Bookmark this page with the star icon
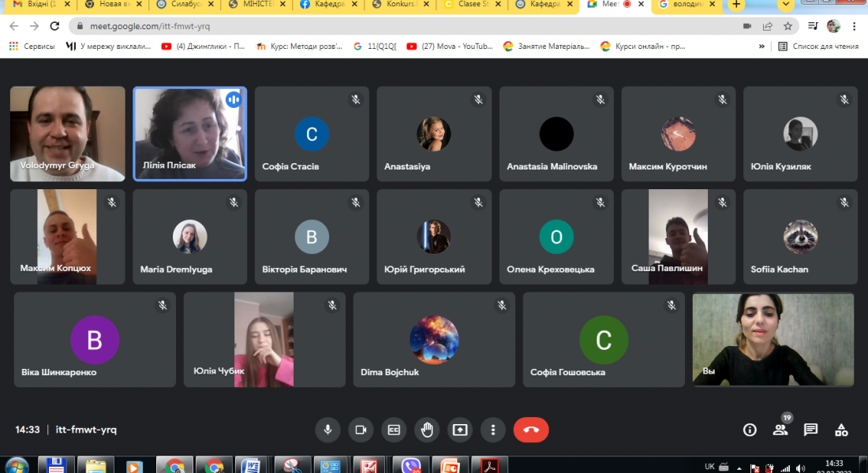Viewport: 868px width, 473px height. point(788,26)
